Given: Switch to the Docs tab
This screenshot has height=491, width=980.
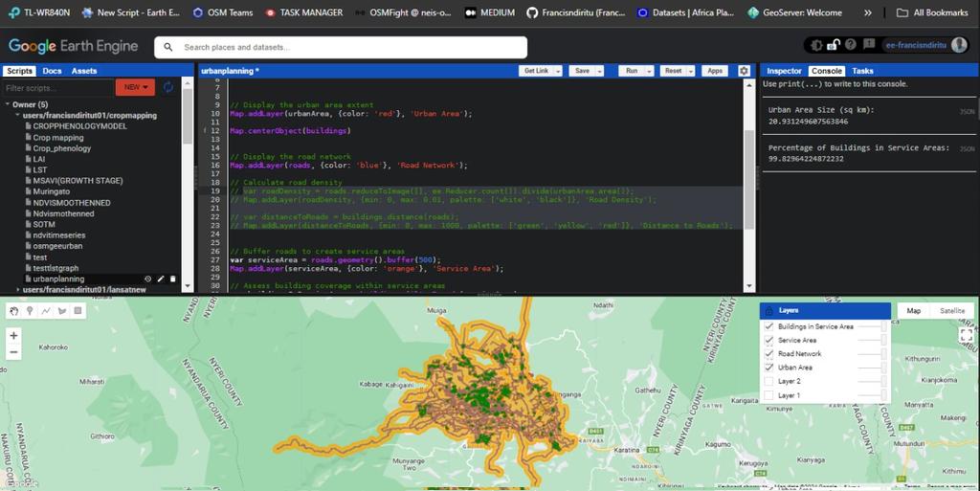Looking at the screenshot, I should [x=52, y=71].
